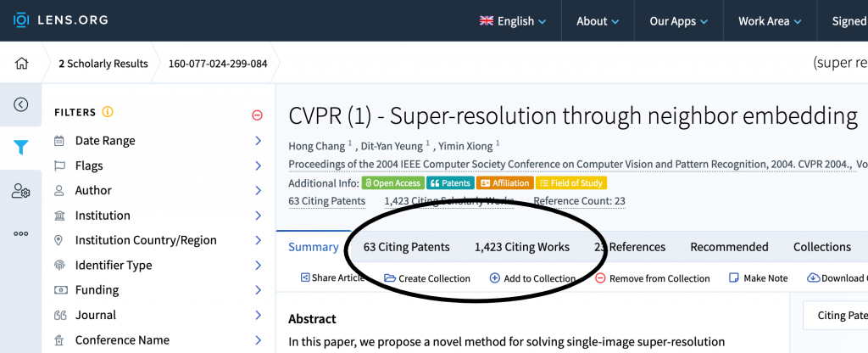This screenshot has height=353, width=868.
Task: Click the Lens.org logo
Action: (x=60, y=20)
